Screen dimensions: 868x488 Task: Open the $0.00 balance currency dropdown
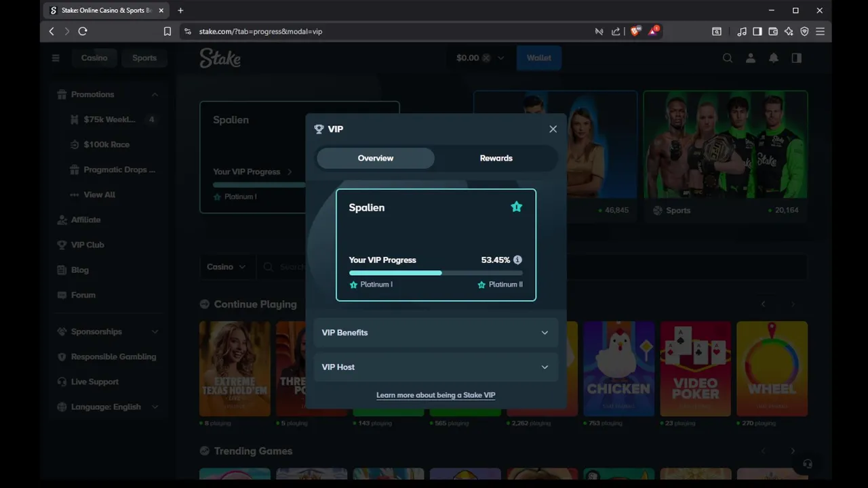pyautogui.click(x=480, y=58)
